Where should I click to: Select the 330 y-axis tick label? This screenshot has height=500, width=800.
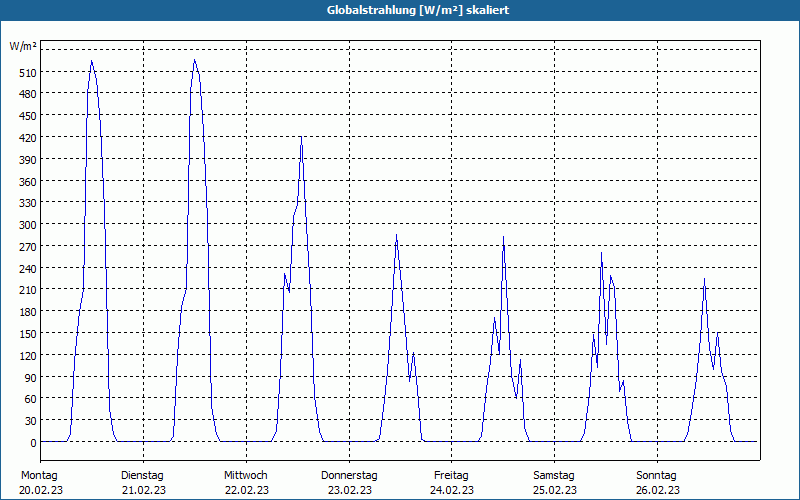pyautogui.click(x=27, y=204)
